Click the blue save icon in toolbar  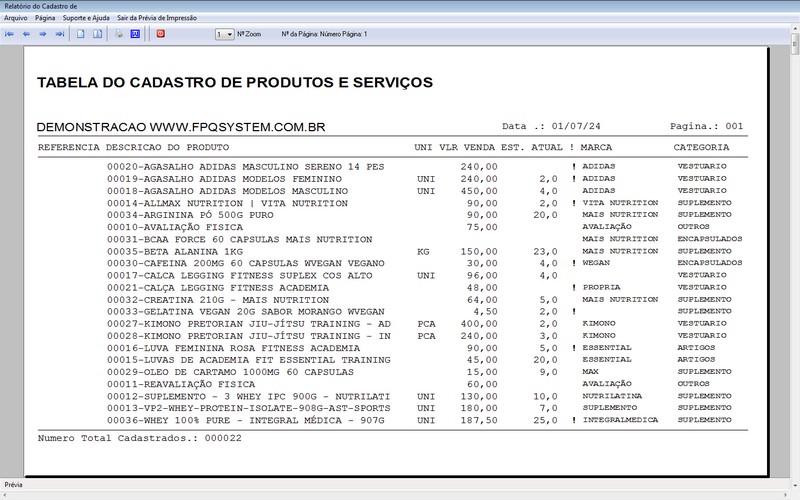point(135,34)
